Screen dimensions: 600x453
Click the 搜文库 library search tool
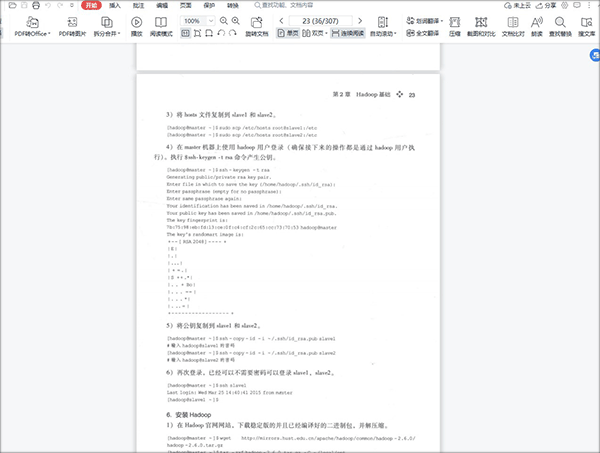586,26
